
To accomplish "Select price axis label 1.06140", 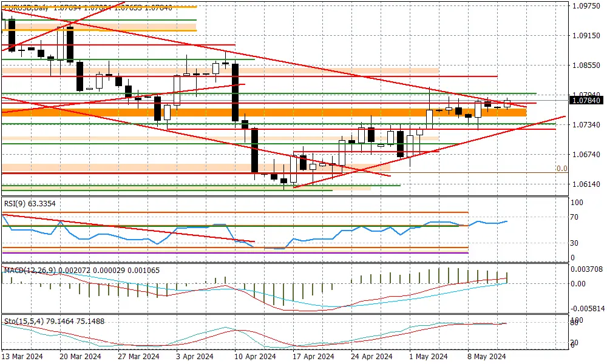I will click(x=586, y=184).
